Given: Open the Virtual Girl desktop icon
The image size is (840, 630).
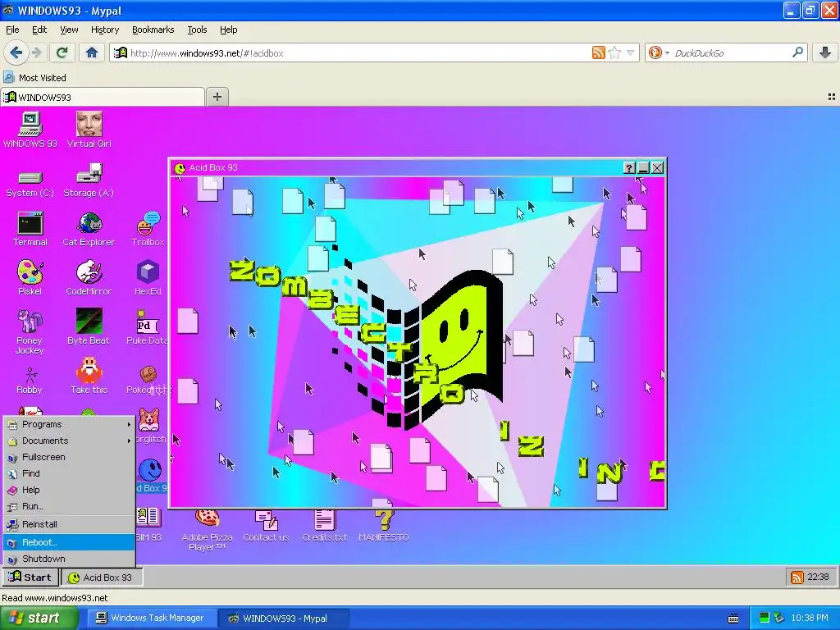Looking at the screenshot, I should point(89,129).
